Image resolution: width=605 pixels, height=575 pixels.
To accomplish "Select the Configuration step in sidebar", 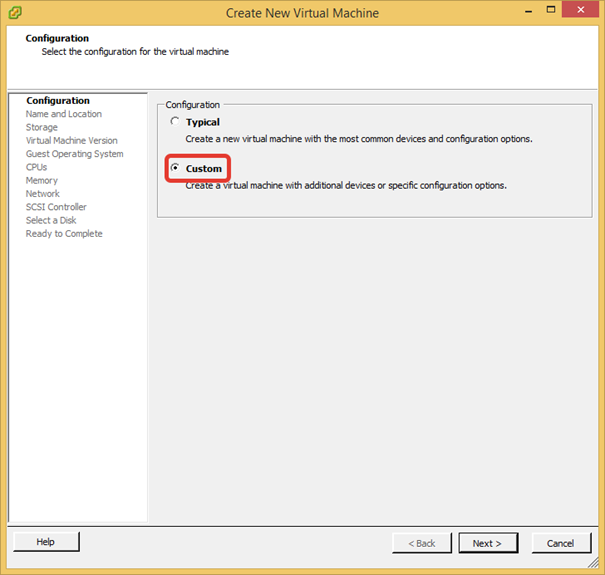I will click(x=58, y=100).
